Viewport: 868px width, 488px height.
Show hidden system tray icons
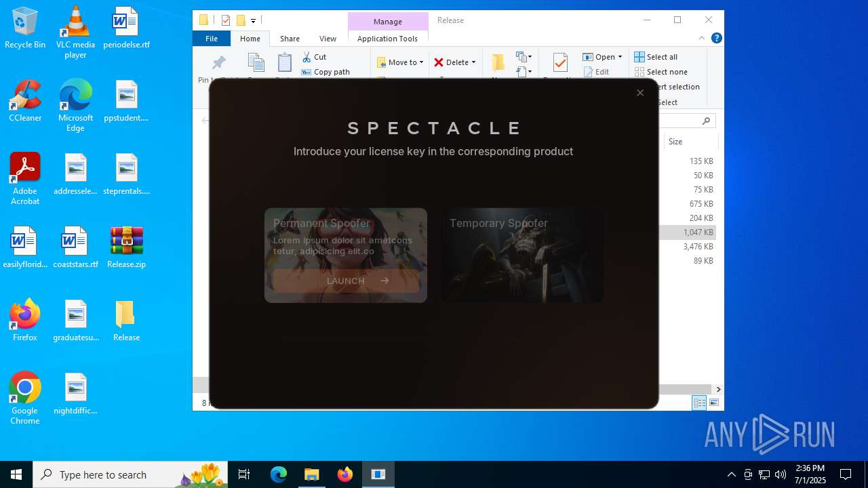(731, 474)
